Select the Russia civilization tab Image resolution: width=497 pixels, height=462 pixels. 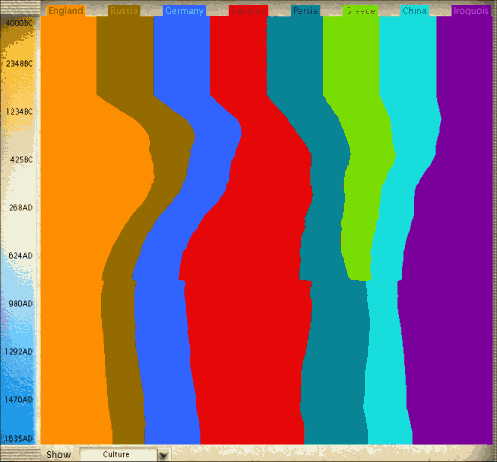124,11
